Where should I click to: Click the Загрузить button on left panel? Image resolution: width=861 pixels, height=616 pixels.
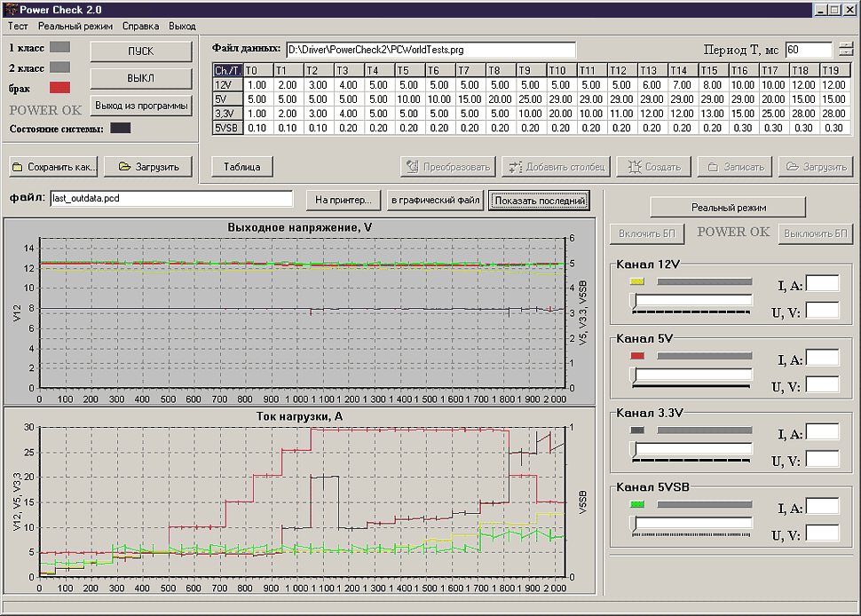148,166
